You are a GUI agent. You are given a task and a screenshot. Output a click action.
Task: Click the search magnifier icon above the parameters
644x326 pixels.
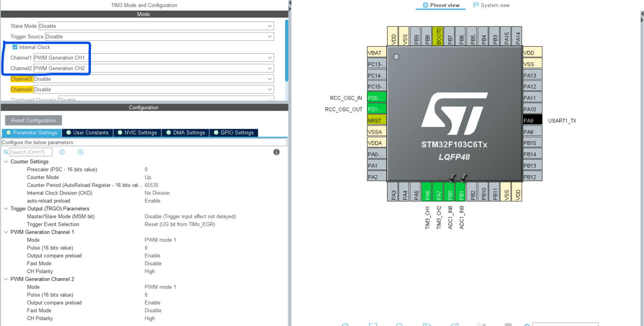(x=5, y=152)
